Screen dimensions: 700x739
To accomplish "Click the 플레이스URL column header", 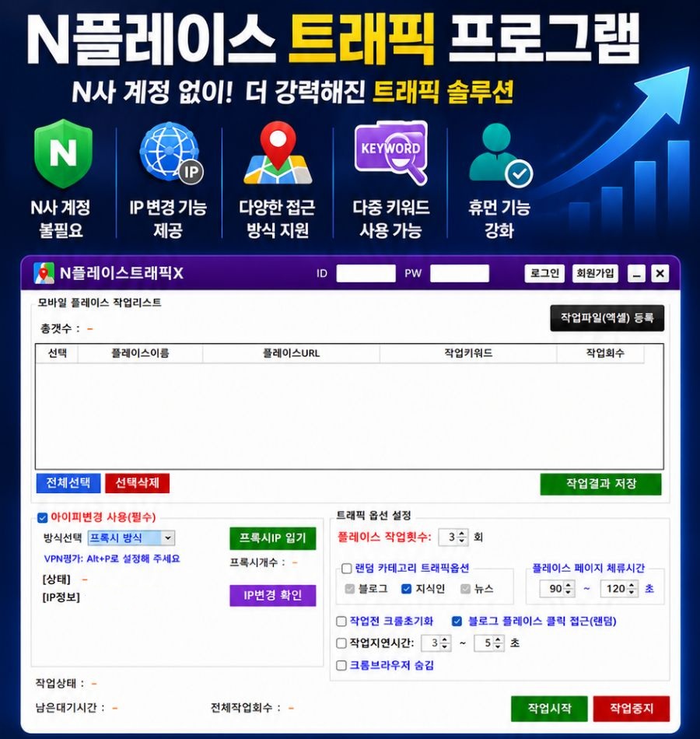I will click(292, 353).
